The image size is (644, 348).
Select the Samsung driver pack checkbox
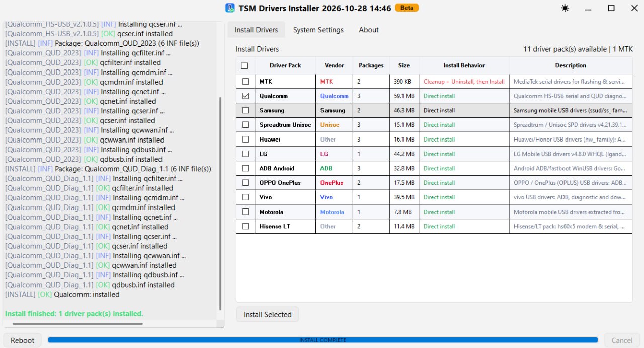click(x=245, y=110)
